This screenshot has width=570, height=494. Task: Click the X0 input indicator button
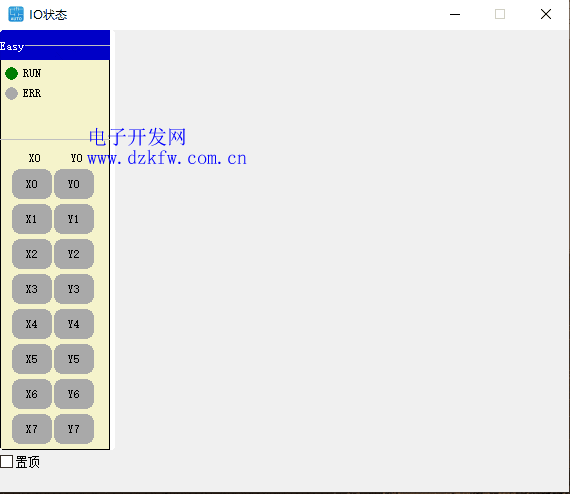point(32,184)
